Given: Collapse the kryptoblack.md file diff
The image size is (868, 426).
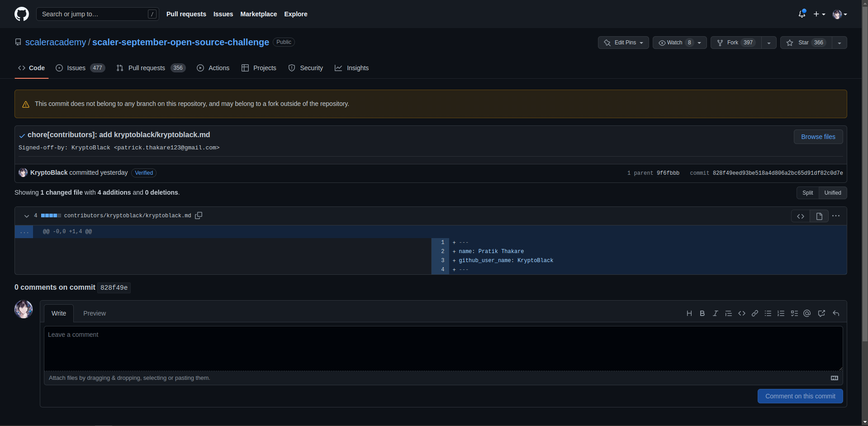Looking at the screenshot, I should pos(26,216).
